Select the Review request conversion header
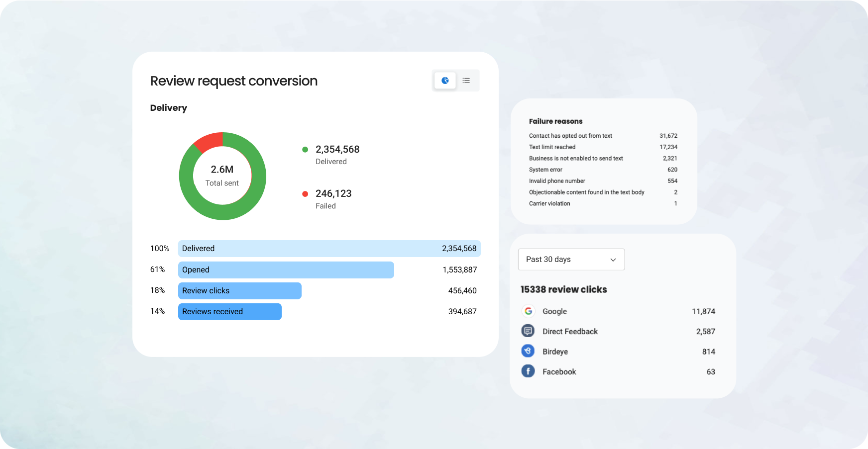Screen dimensions: 868x449 pyautogui.click(x=234, y=81)
